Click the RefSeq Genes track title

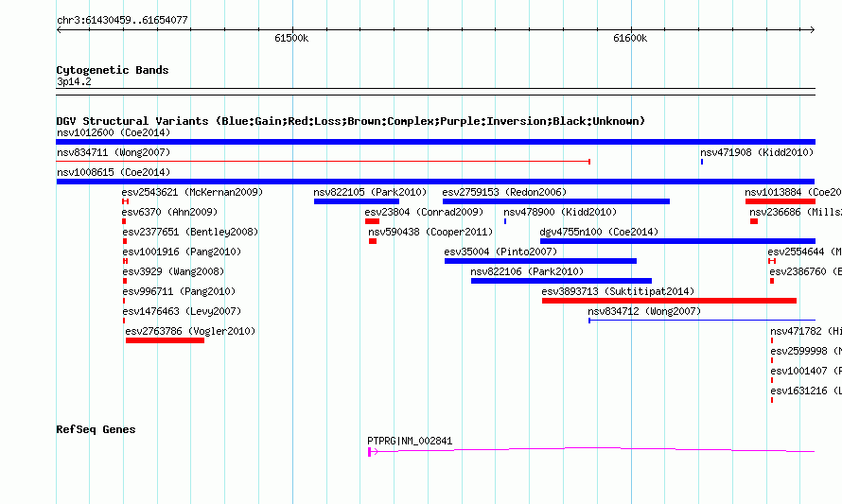pos(96,429)
